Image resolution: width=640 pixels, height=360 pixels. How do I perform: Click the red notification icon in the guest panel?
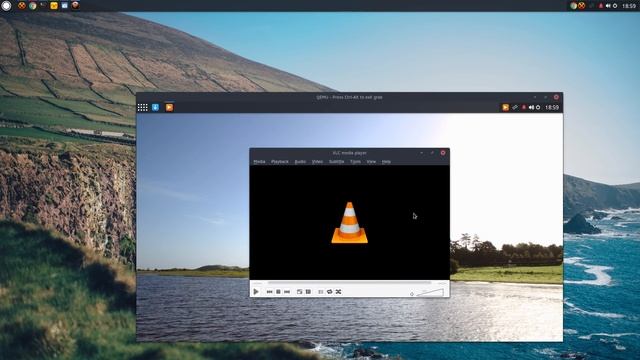(x=524, y=107)
